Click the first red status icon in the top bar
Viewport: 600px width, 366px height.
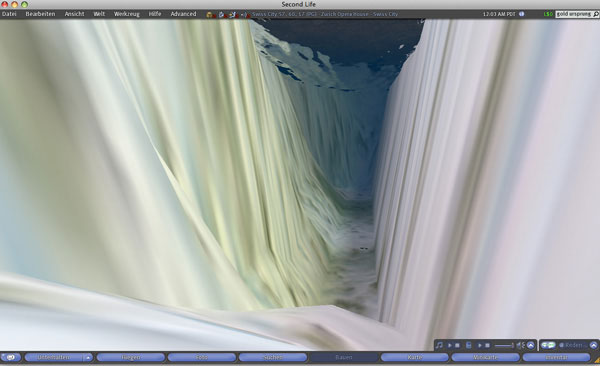pos(210,15)
